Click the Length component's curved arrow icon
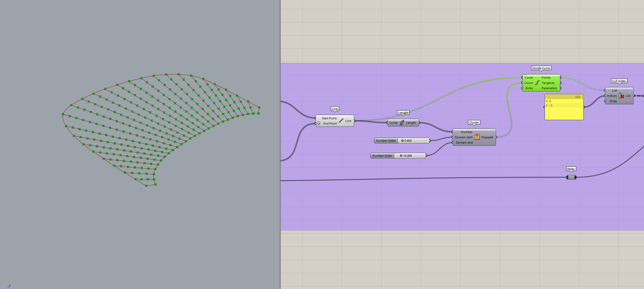The image size is (644, 289). click(x=402, y=123)
